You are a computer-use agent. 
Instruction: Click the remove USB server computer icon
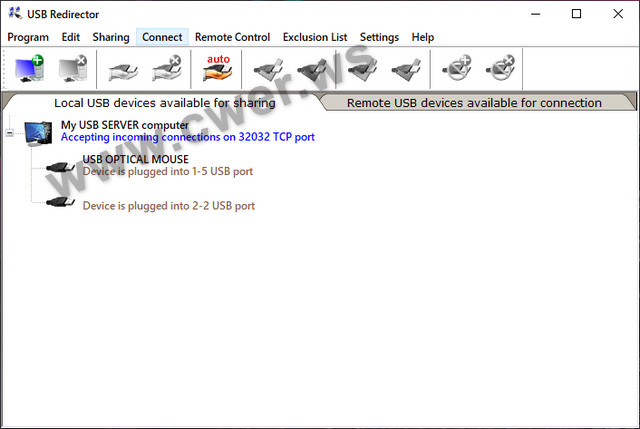click(72, 69)
